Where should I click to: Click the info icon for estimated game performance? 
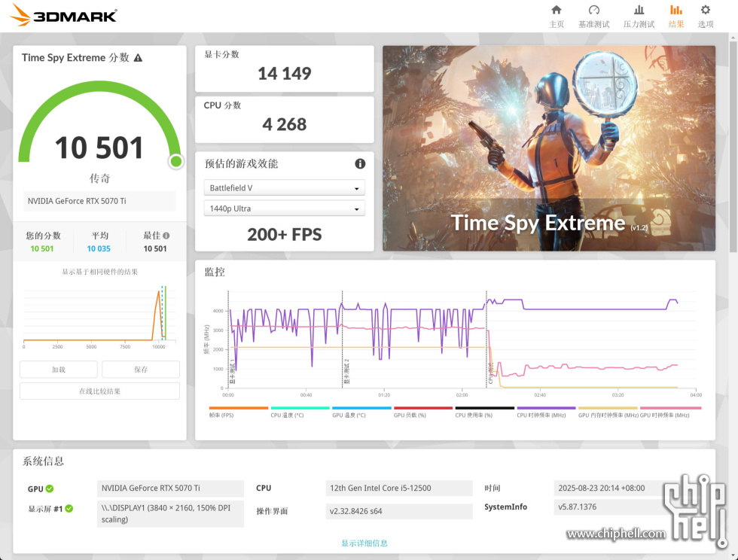(x=360, y=164)
